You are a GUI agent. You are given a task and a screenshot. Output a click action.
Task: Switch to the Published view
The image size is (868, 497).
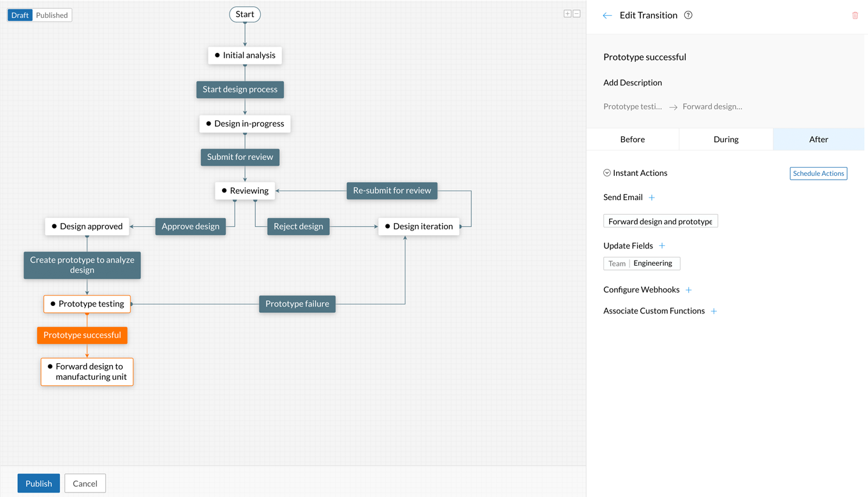(x=52, y=15)
